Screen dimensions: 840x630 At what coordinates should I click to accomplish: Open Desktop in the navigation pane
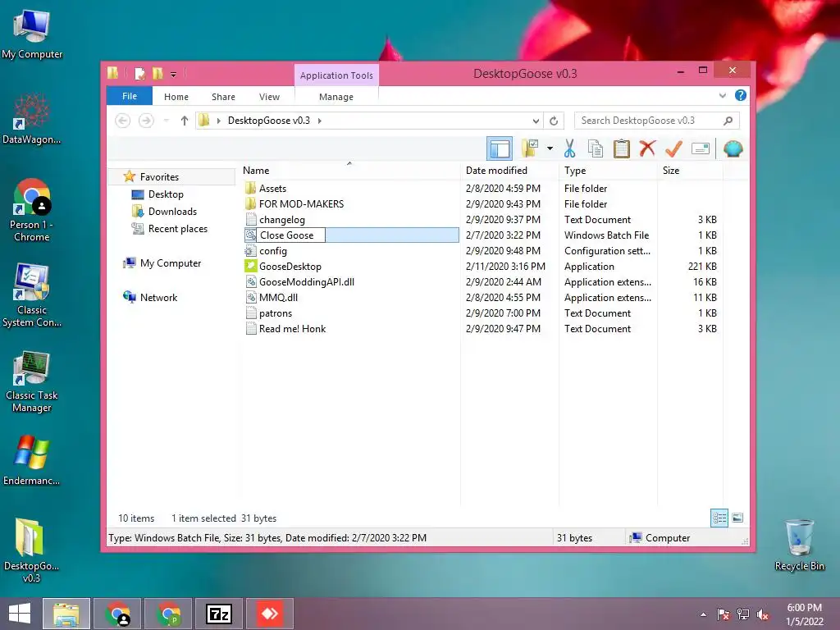tap(166, 194)
